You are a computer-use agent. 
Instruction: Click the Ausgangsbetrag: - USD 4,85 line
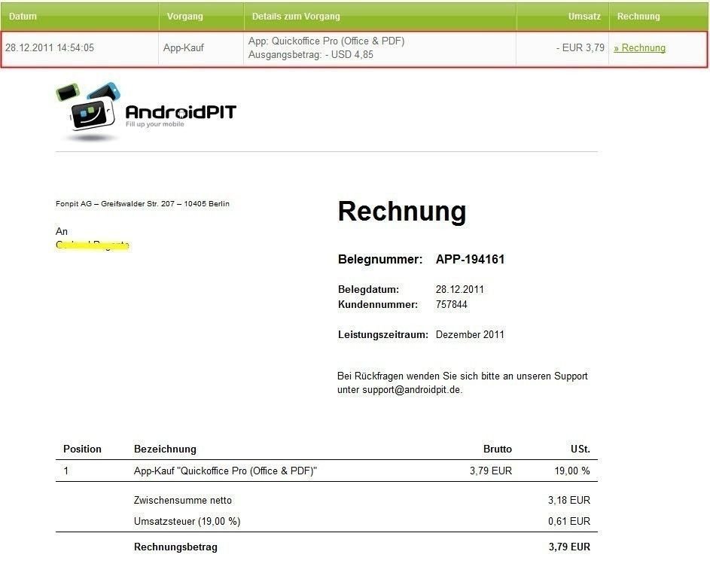[x=311, y=55]
